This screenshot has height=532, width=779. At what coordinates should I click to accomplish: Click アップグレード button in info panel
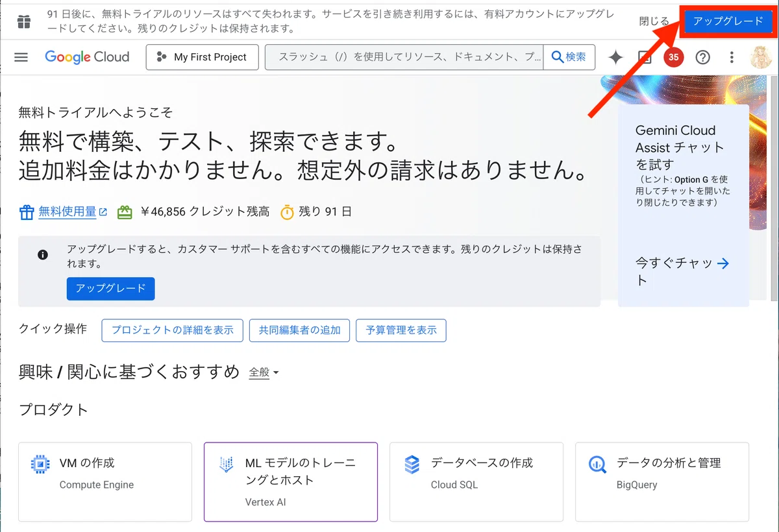click(110, 289)
